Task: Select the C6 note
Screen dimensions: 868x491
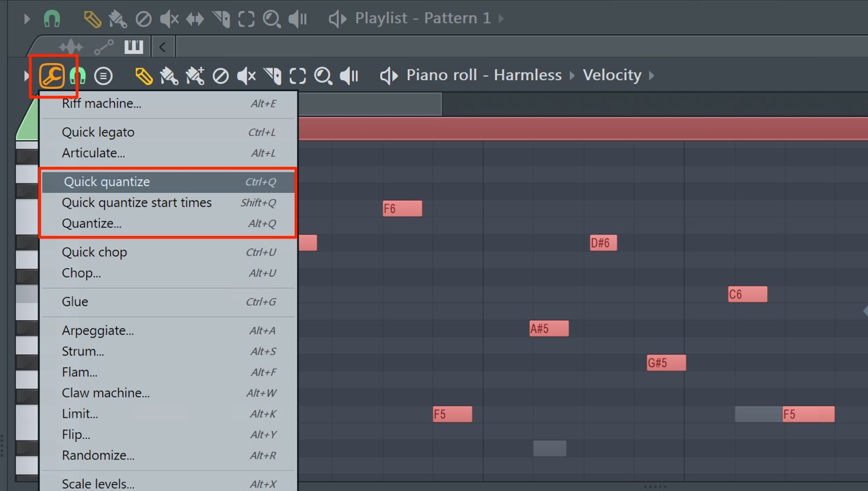Action: coord(748,294)
